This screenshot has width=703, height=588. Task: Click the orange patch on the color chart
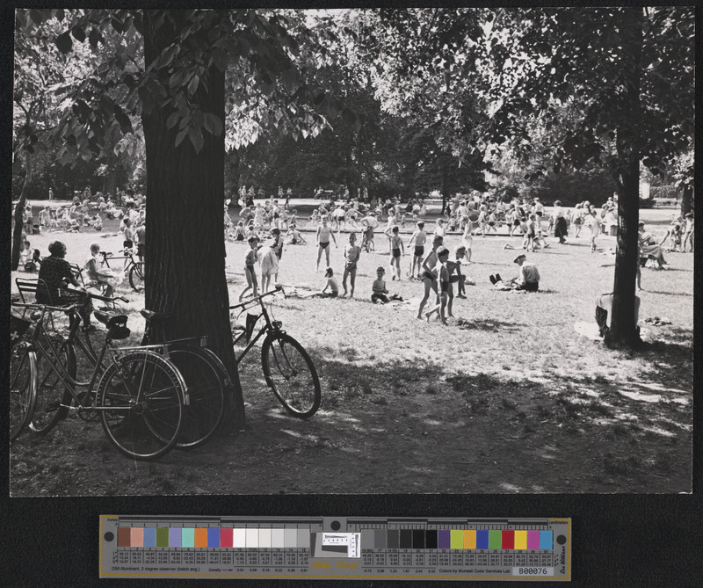pyautogui.click(x=200, y=537)
